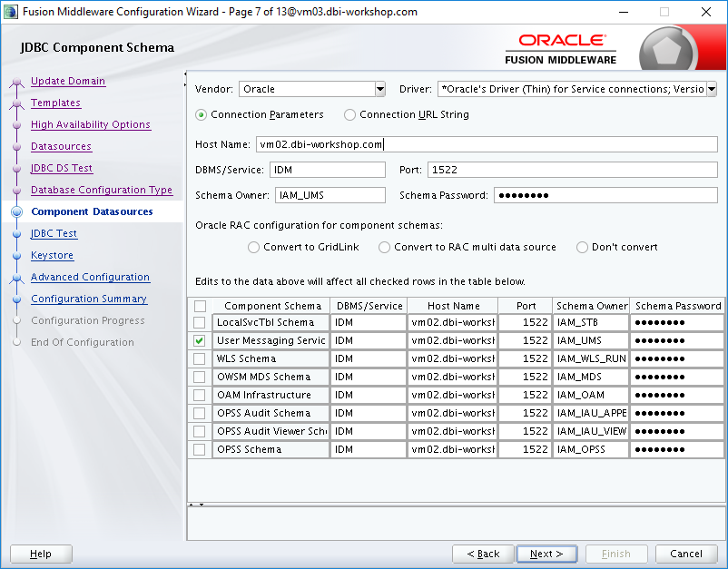The width and height of the screenshot is (728, 569).
Task: Click the WLS Schema name cell
Action: [271, 358]
